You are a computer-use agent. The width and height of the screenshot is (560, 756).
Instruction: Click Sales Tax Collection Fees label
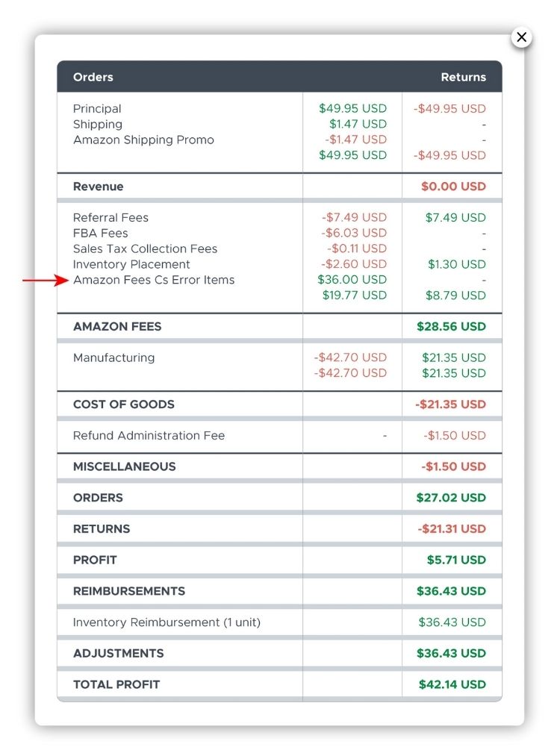tap(145, 249)
